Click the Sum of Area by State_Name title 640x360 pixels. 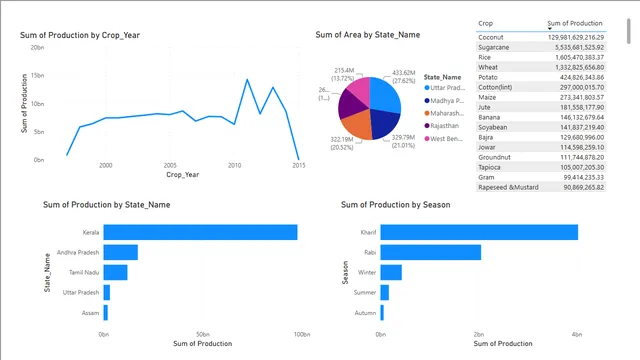click(368, 35)
